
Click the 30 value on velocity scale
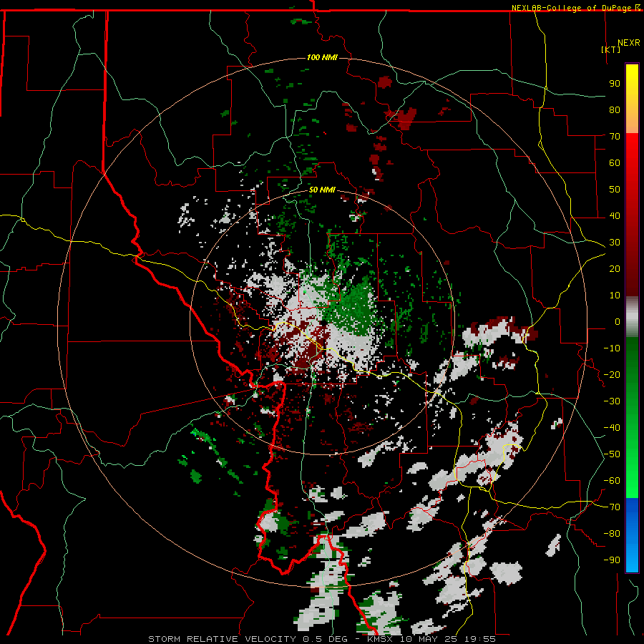pyautogui.click(x=615, y=243)
